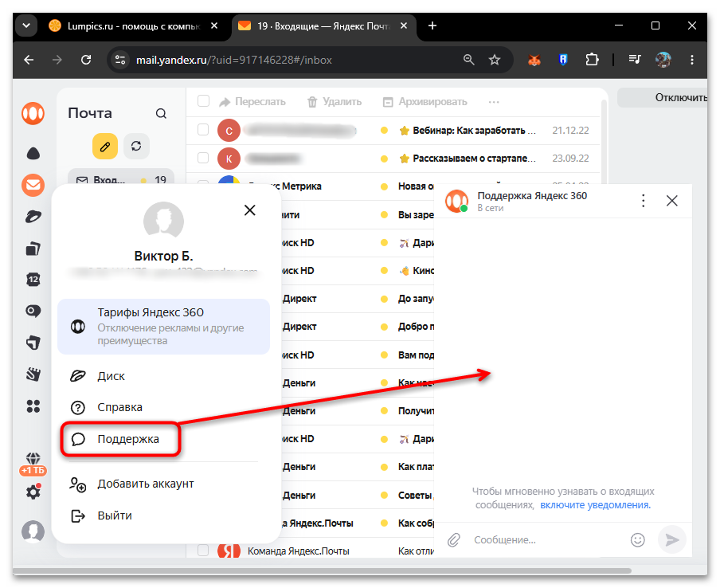The width and height of the screenshot is (720, 588).
Task: Open the email Вебинар: Как заработать
Action: 474,131
